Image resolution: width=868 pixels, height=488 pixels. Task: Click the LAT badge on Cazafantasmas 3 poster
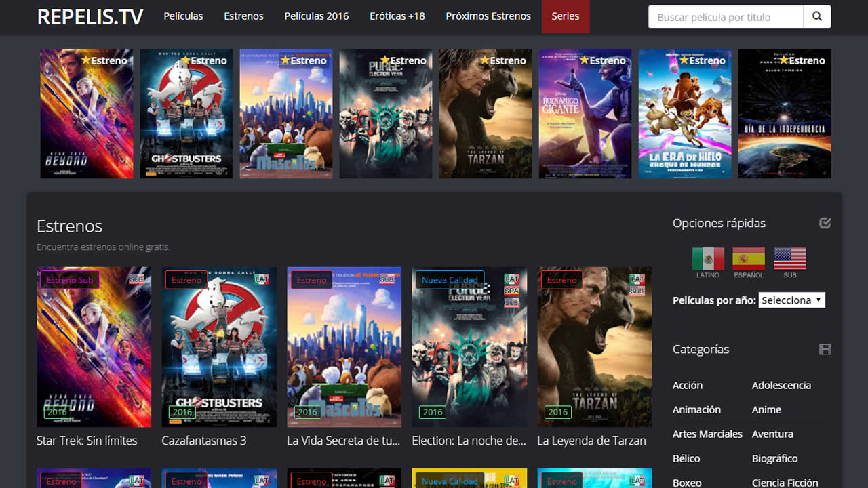[x=262, y=279]
